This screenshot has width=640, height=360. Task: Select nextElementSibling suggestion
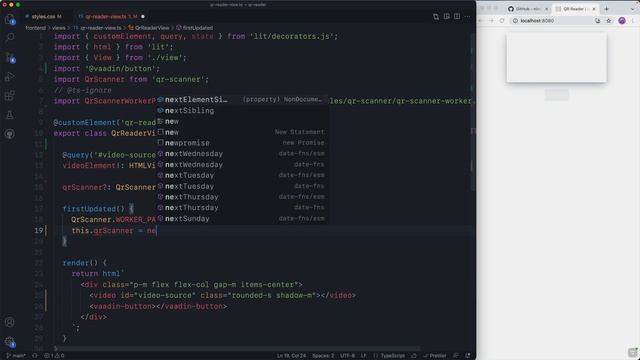242,100
